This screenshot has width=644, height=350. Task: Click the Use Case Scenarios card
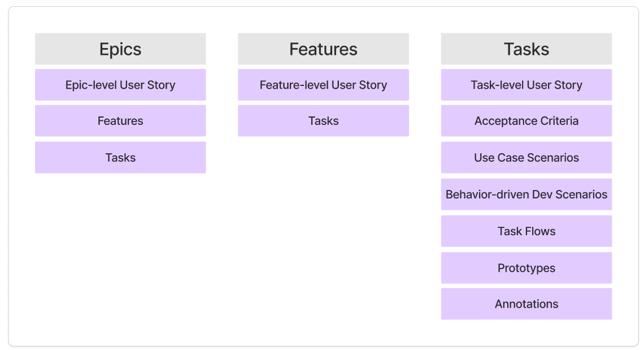pos(526,158)
